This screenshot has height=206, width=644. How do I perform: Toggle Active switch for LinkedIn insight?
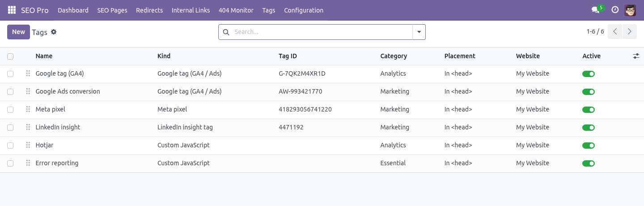coord(589,128)
